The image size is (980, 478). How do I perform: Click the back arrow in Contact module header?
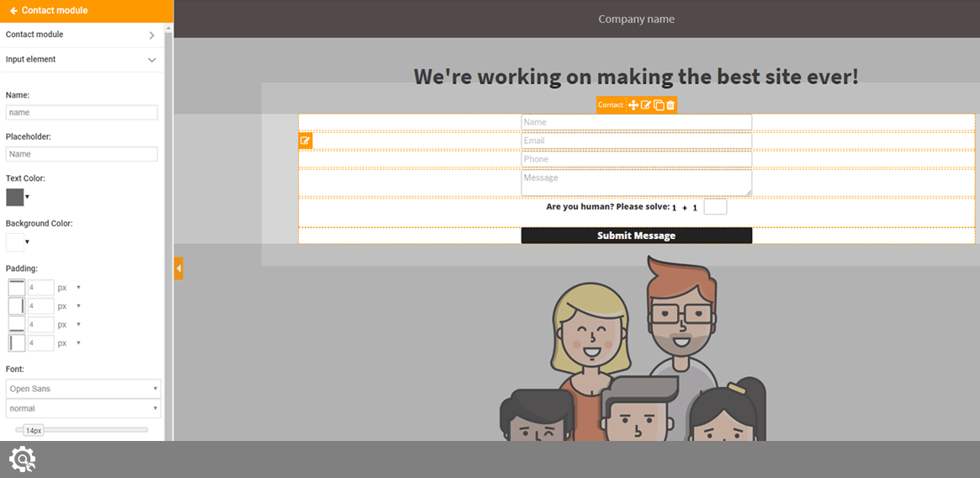[x=13, y=11]
